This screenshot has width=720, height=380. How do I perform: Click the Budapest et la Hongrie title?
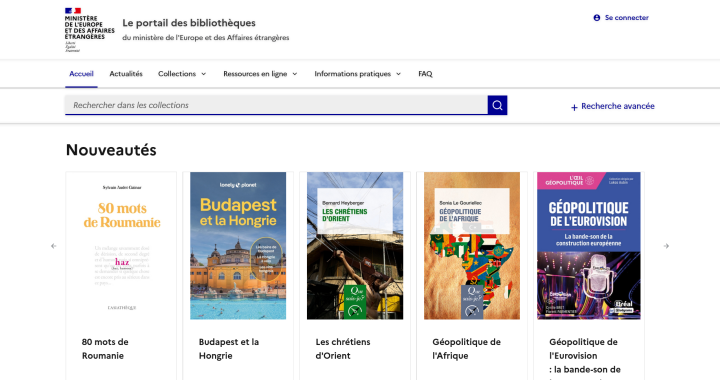[229, 349]
